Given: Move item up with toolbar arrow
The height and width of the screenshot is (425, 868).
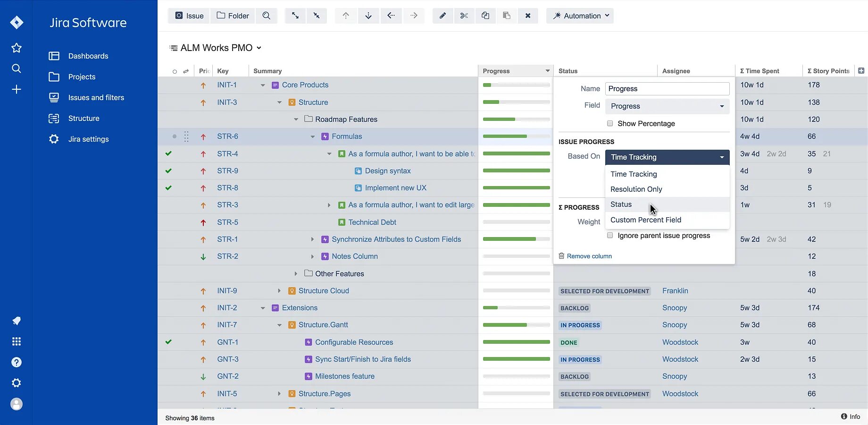Looking at the screenshot, I should click(x=346, y=16).
